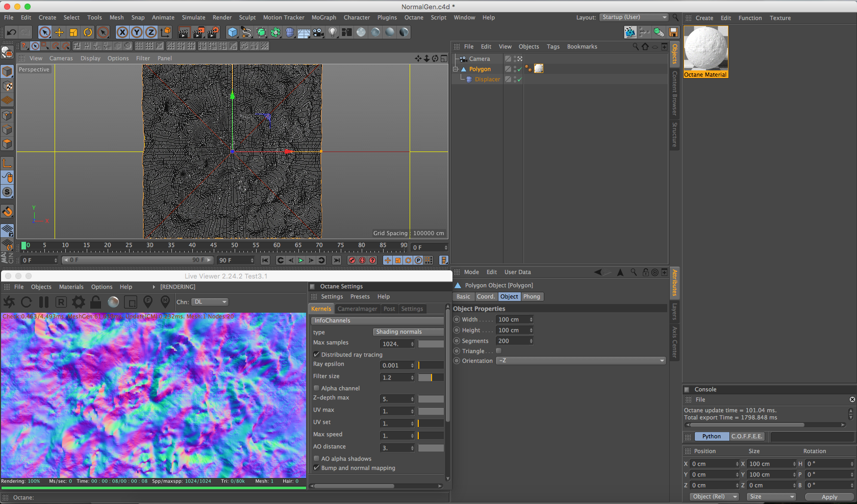Screen dimensions: 857x504
Task: Pause rendering in Live Viewer
Action: tap(44, 302)
